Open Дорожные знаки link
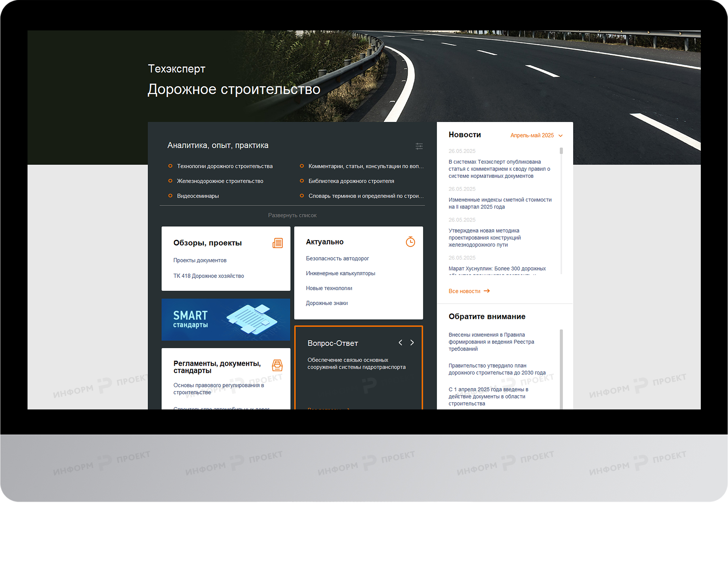 [327, 303]
